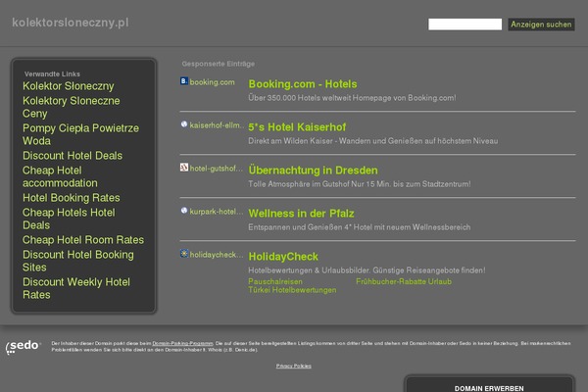588x392 pixels.
Task: Click the Verwandte Links heading
Action: [x=52, y=73]
